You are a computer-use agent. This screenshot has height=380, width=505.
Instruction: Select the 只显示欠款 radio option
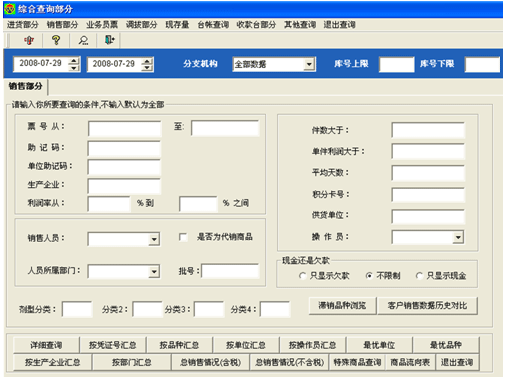click(x=302, y=276)
